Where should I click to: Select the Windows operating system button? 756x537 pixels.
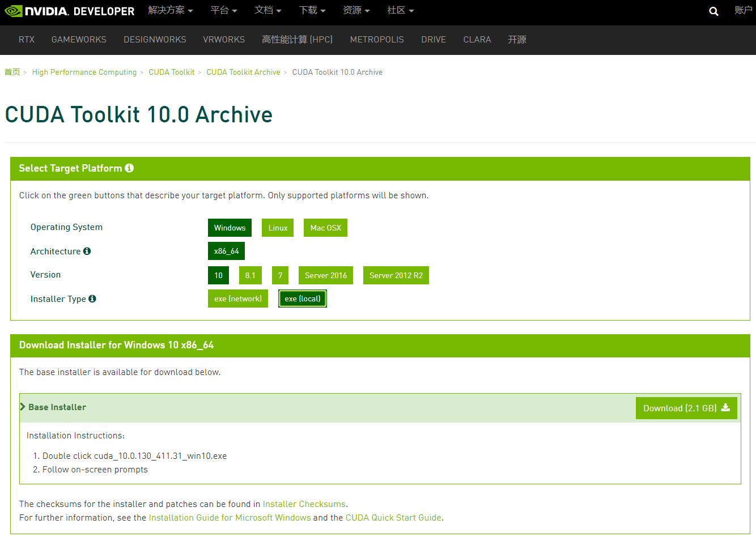point(230,228)
